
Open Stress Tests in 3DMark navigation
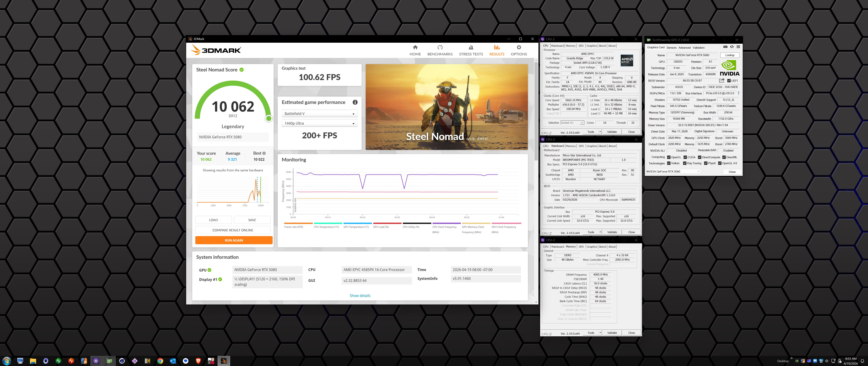(471, 50)
